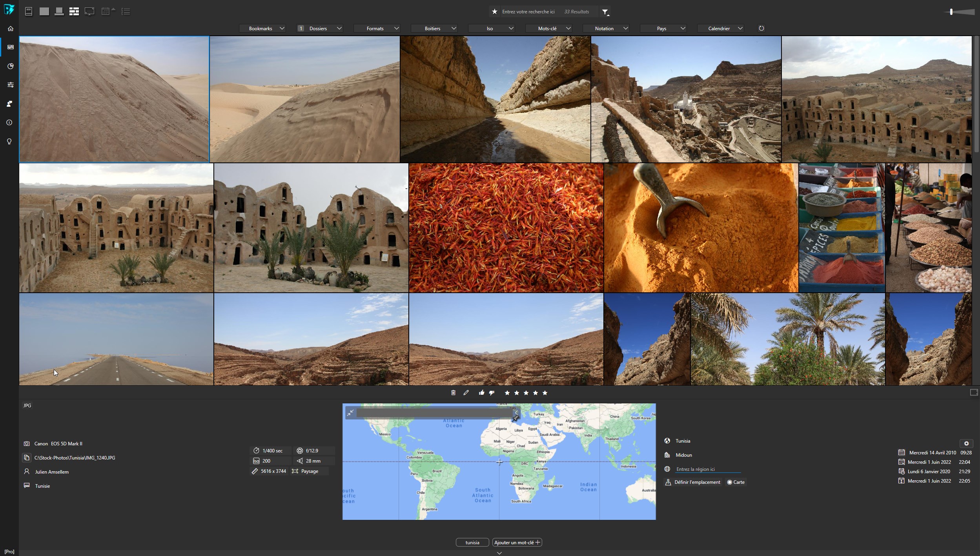Click the Pro badge at bottom left
This screenshot has height=556, width=980.
(9, 552)
